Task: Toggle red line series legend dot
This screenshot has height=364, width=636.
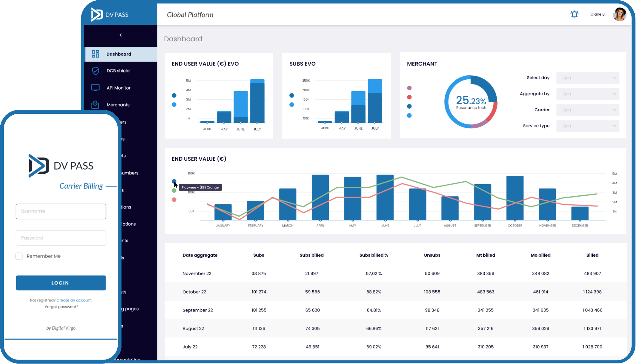Action: click(174, 200)
